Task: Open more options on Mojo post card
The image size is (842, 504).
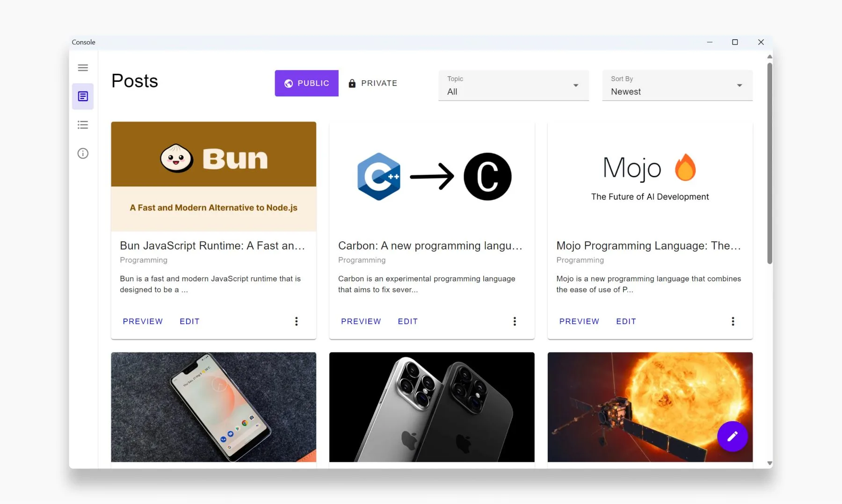Action: click(x=733, y=321)
